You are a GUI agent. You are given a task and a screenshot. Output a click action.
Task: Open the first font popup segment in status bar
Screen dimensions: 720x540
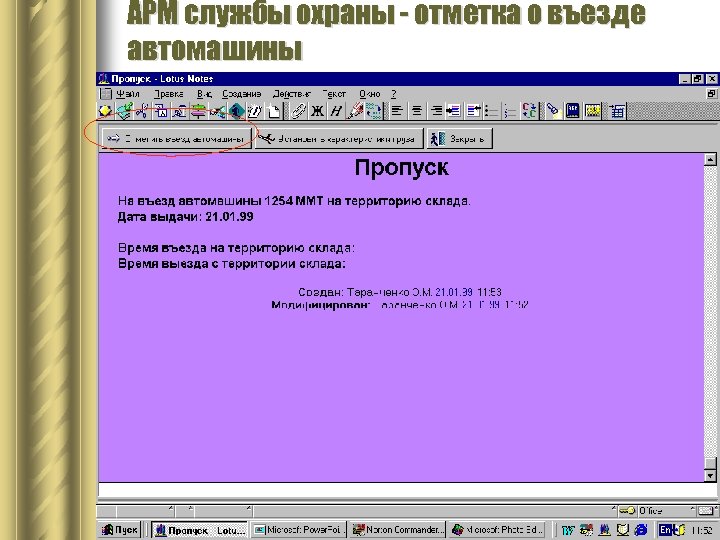pos(145,510)
